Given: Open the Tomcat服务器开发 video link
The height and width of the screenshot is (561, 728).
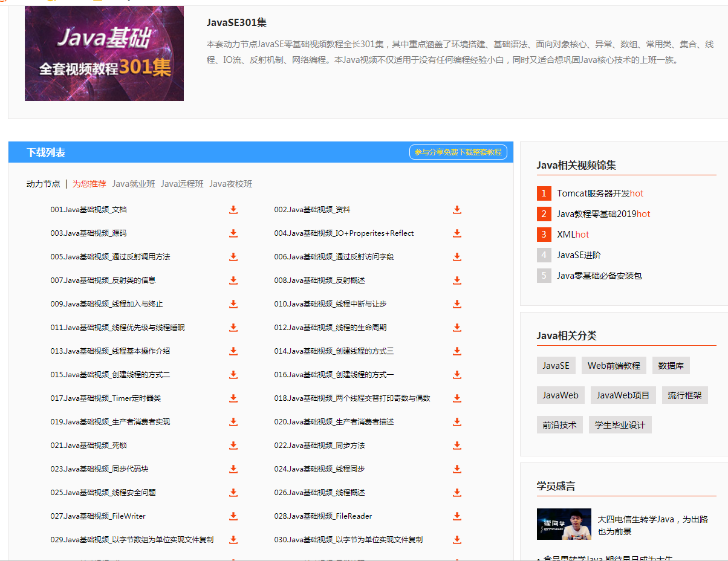Looking at the screenshot, I should tap(593, 193).
